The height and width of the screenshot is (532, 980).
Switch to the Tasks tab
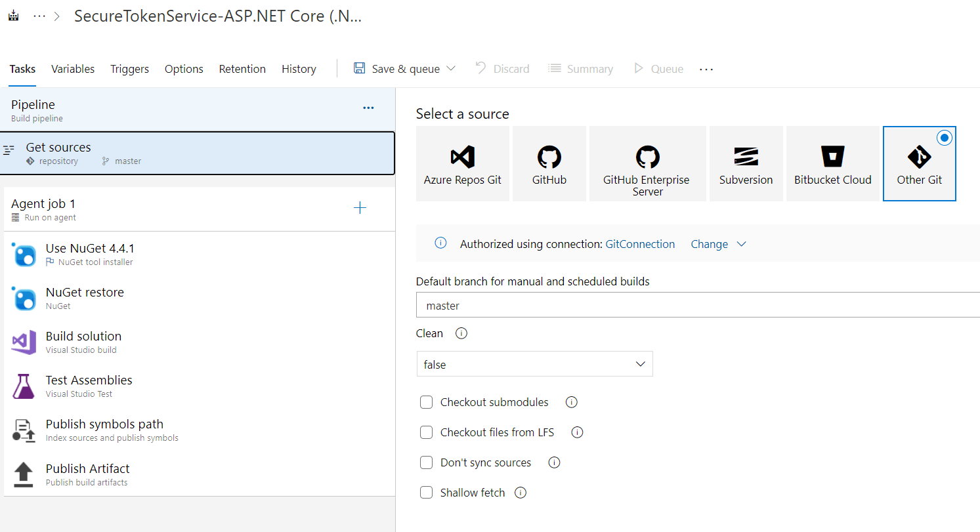22,69
